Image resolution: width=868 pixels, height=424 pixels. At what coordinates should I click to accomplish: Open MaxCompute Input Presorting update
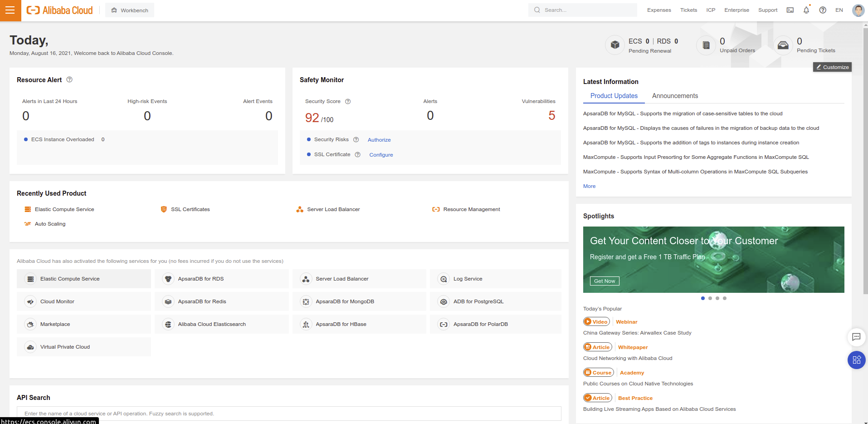696,157
